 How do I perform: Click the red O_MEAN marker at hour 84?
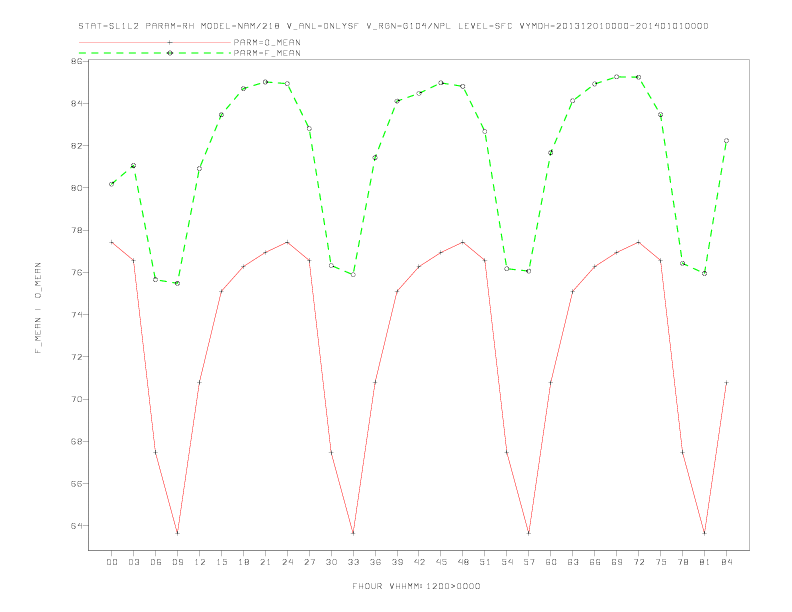pos(726,383)
